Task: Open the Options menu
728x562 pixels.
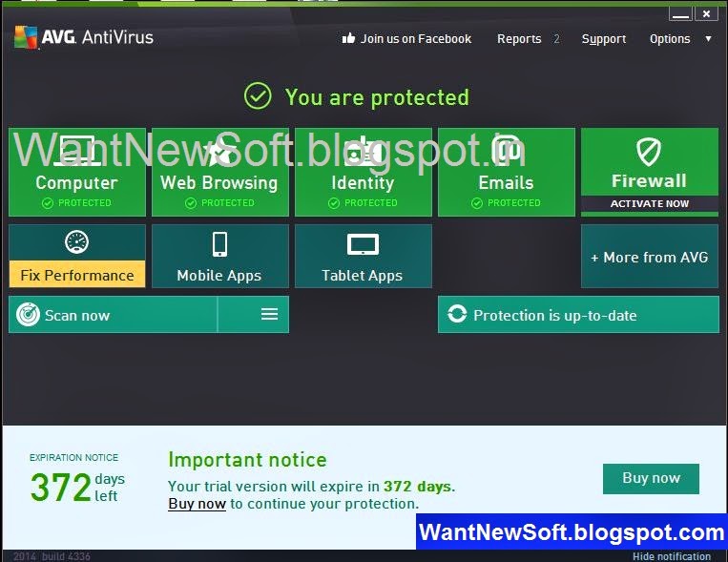Action: tap(670, 39)
